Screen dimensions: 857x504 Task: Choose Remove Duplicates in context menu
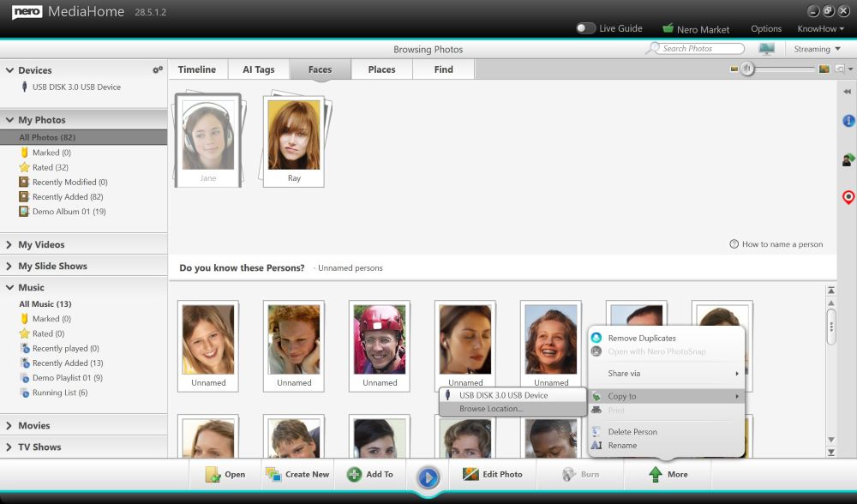642,339
